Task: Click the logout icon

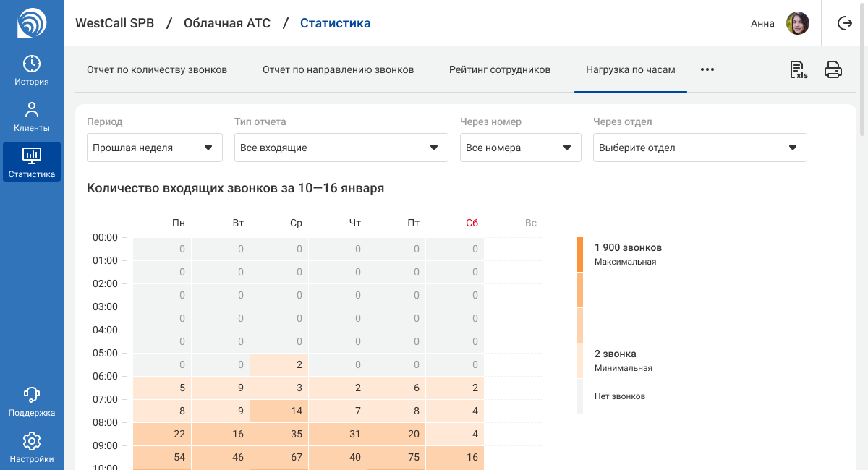Action: click(x=845, y=23)
